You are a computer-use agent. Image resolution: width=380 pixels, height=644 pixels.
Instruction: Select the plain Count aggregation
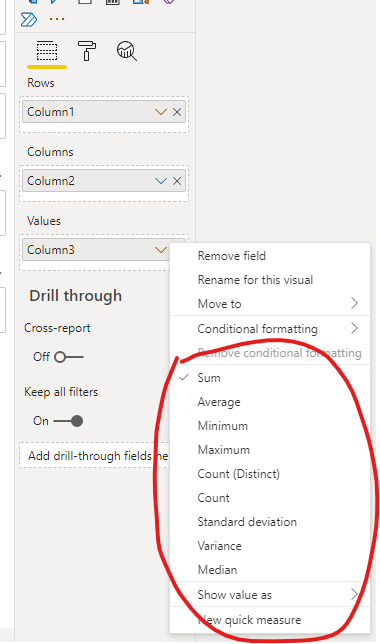click(x=270, y=498)
